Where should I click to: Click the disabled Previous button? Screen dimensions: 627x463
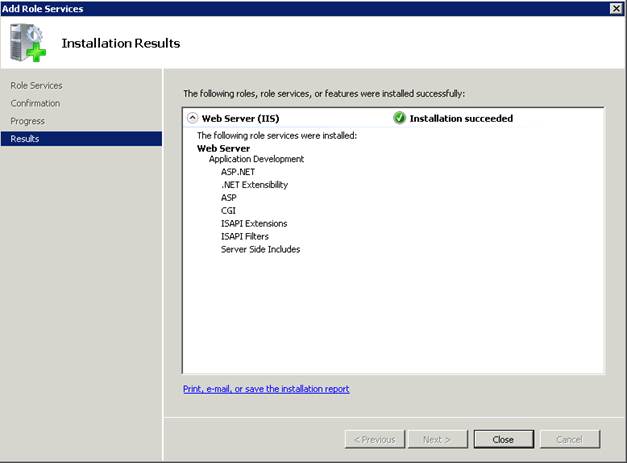tap(375, 439)
